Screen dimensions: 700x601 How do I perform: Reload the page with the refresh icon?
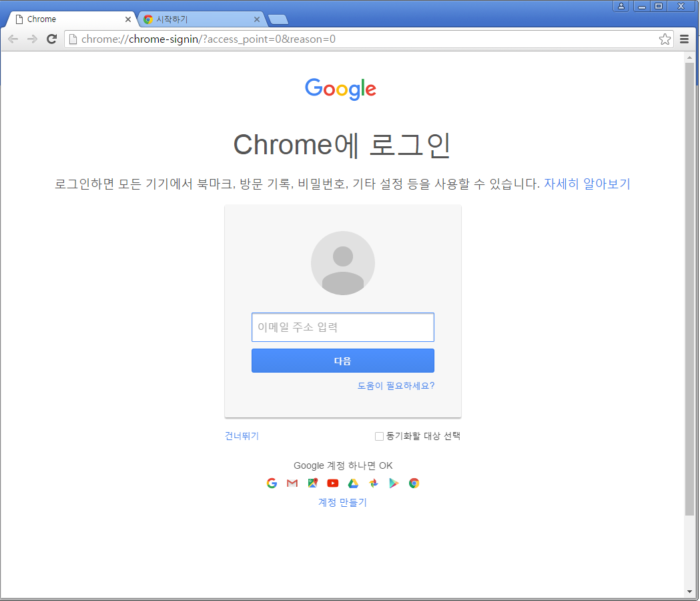coord(52,39)
